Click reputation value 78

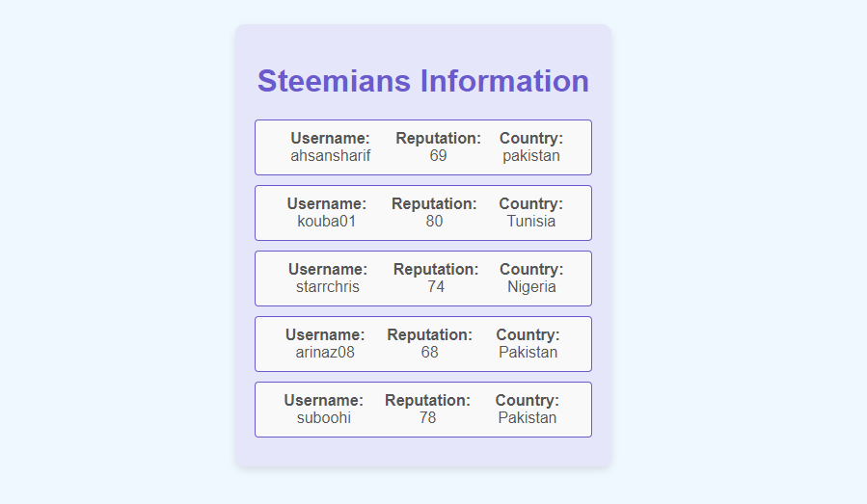coord(428,418)
